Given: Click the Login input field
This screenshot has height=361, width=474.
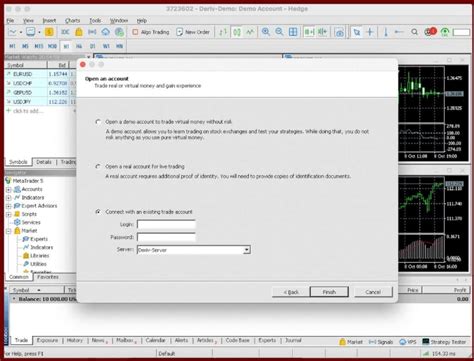Looking at the screenshot, I should click(166, 224).
